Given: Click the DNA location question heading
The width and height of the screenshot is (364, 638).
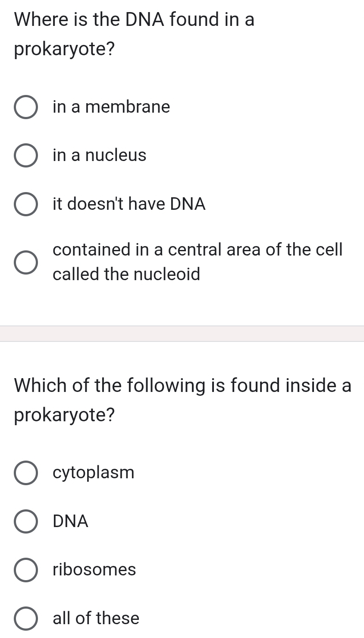Looking at the screenshot, I should [x=134, y=34].
